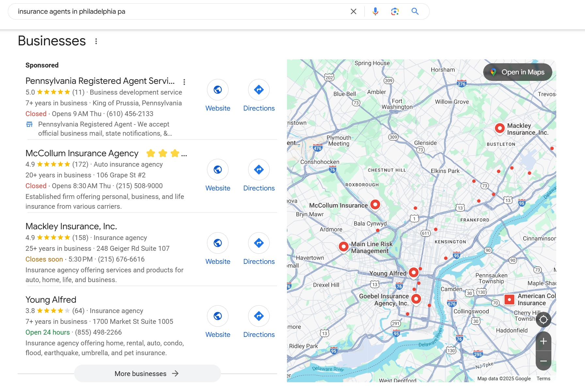Select Goebel Insurance Agency map pin
The height and width of the screenshot is (392, 585).
coord(416,299)
